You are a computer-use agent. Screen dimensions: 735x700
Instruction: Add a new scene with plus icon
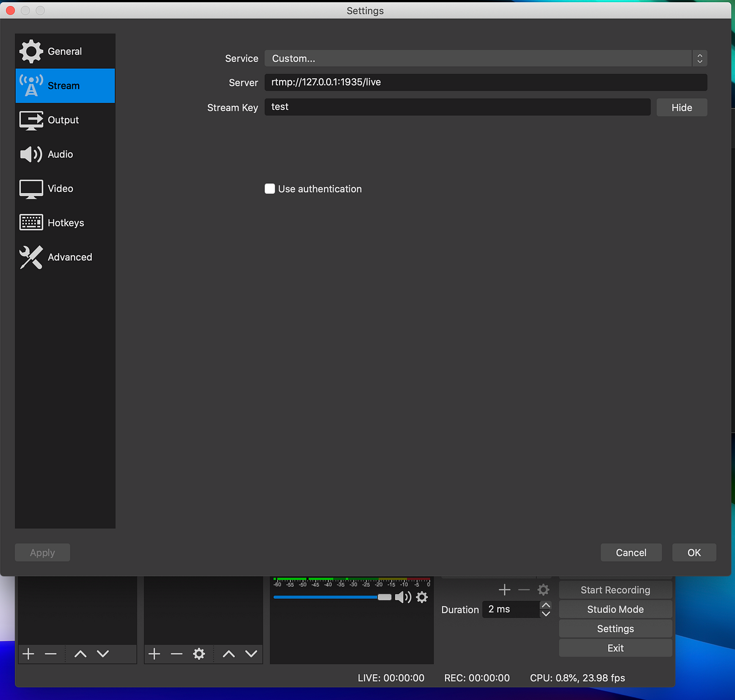[28, 653]
